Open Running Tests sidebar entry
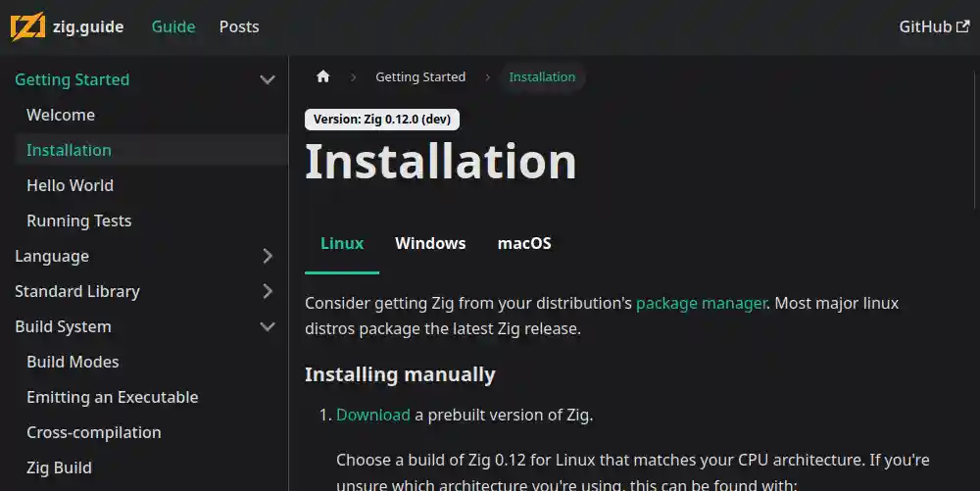 [x=78, y=221]
